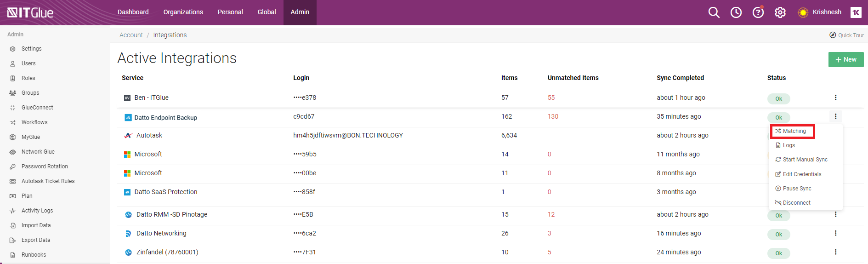Open Password Rotation in sidebar

45,166
